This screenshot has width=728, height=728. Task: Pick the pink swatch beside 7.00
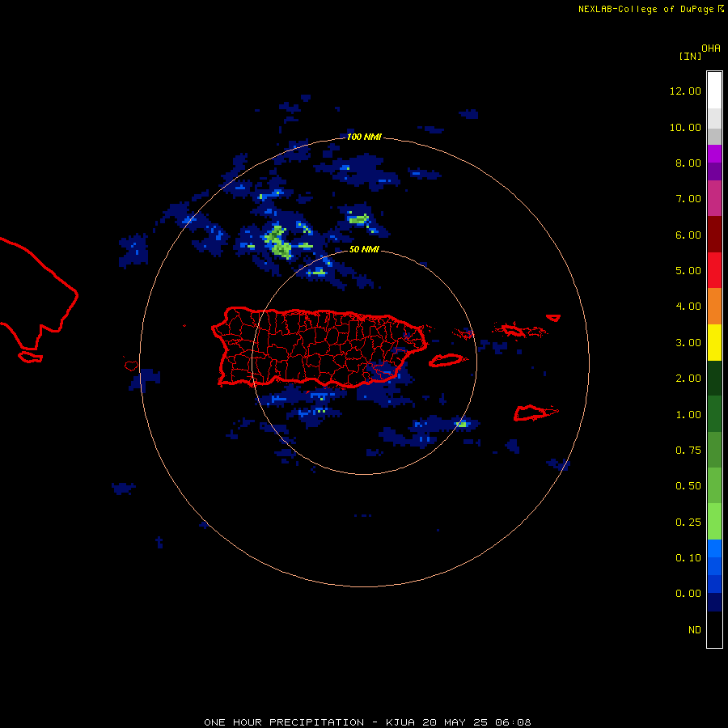714,198
